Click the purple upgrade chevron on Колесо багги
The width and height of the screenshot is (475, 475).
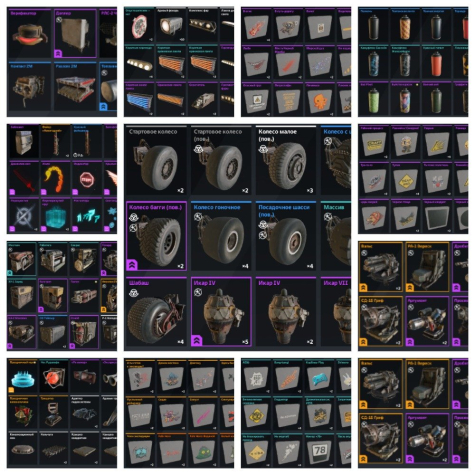point(132,265)
